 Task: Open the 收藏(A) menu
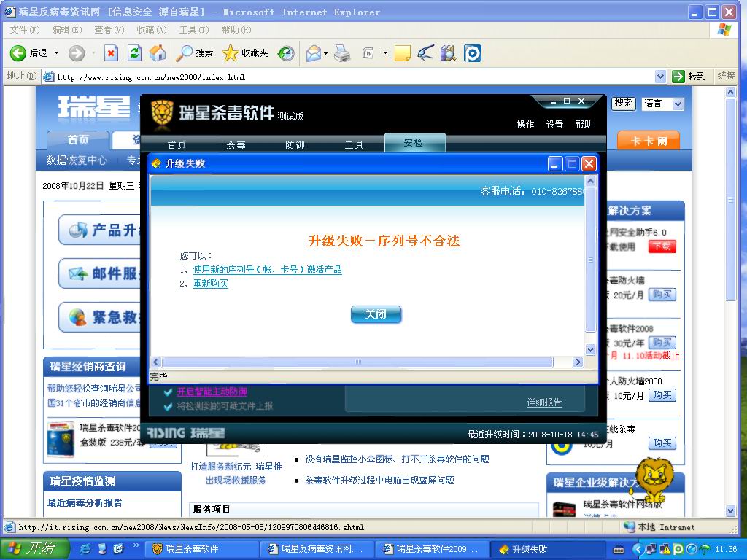[x=152, y=29]
